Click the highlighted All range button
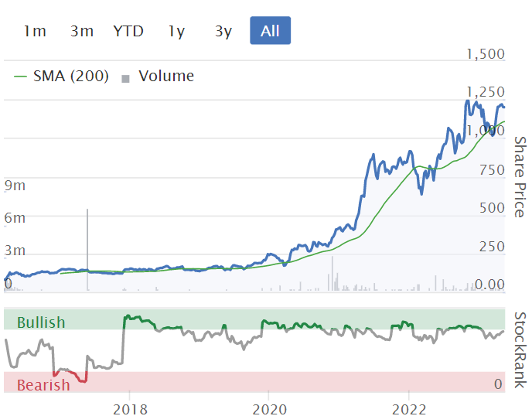 270,31
